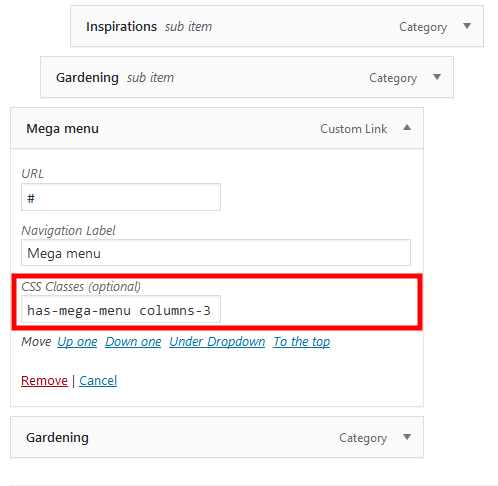Move item Under Dropdown
The height and width of the screenshot is (486, 498).
[217, 342]
